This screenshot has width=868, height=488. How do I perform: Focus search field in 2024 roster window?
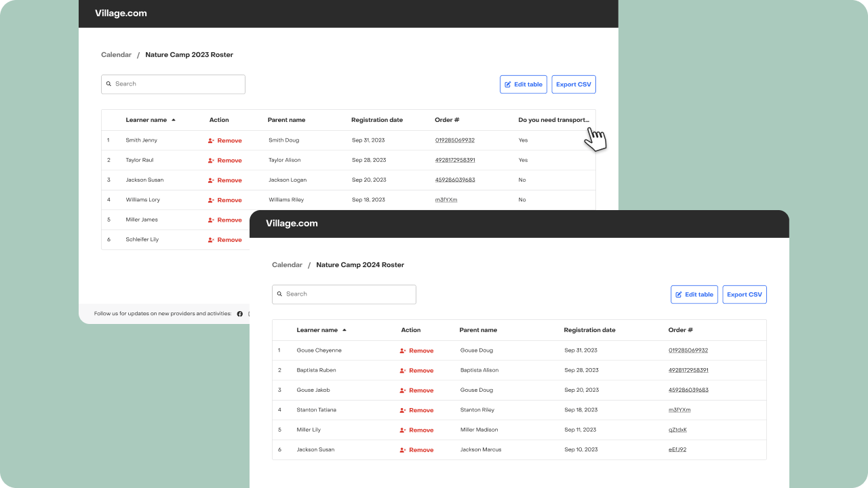coord(344,294)
